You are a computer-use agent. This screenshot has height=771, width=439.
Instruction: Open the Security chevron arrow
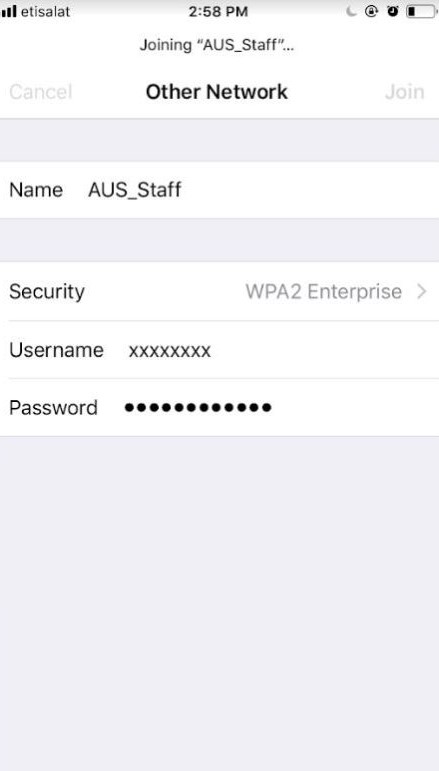[x=421, y=292]
